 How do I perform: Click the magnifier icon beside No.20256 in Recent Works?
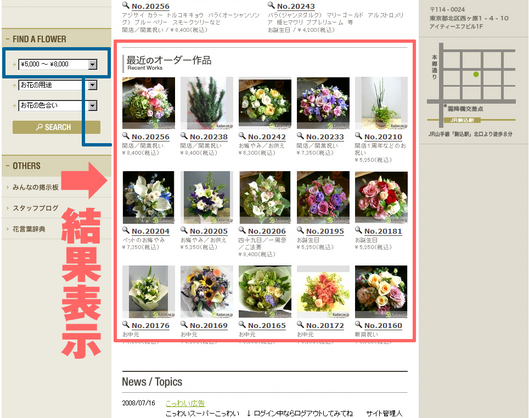126,136
